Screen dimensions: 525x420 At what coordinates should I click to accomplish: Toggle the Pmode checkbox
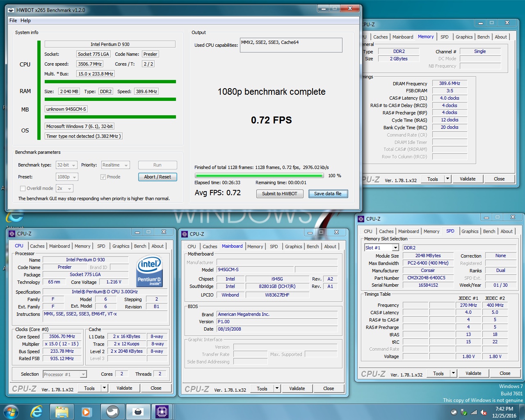coord(103,177)
